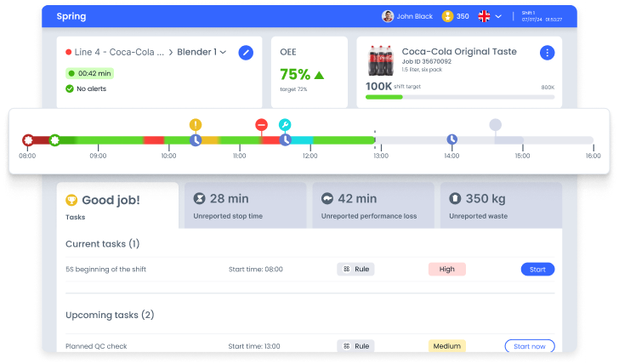Click the Spring logo text

pyautogui.click(x=71, y=16)
